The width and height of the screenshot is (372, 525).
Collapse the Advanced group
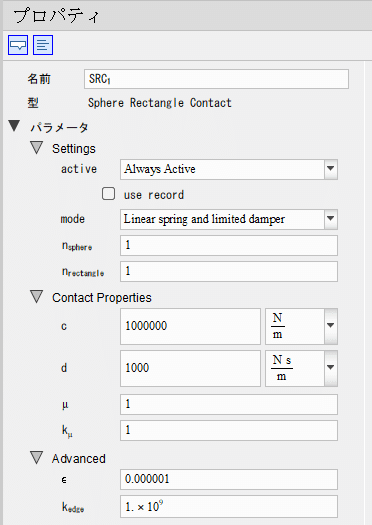(36, 458)
